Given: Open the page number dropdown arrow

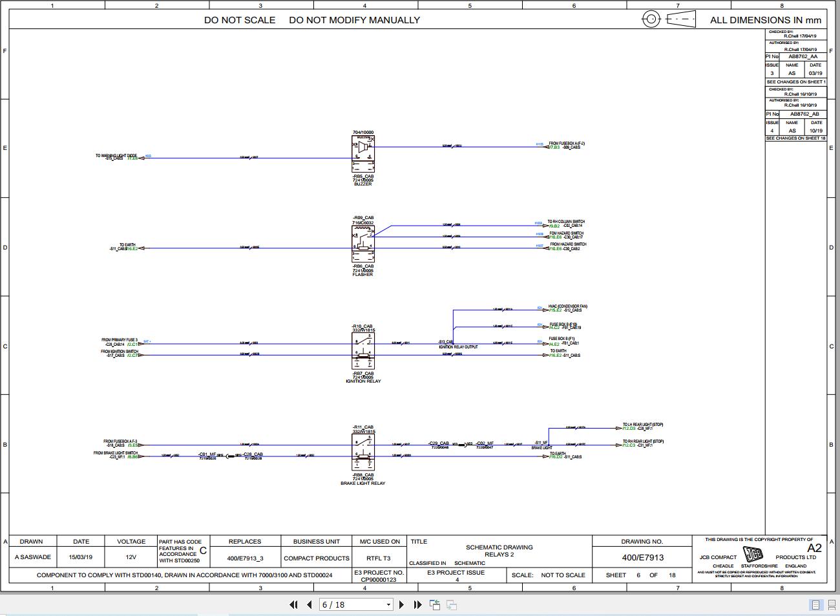Looking at the screenshot, I should point(388,604).
